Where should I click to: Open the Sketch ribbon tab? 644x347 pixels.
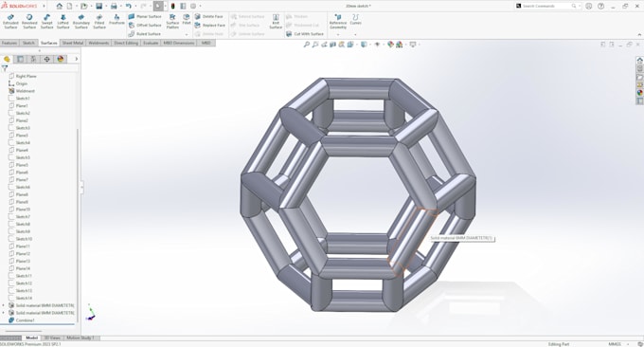pyautogui.click(x=28, y=43)
